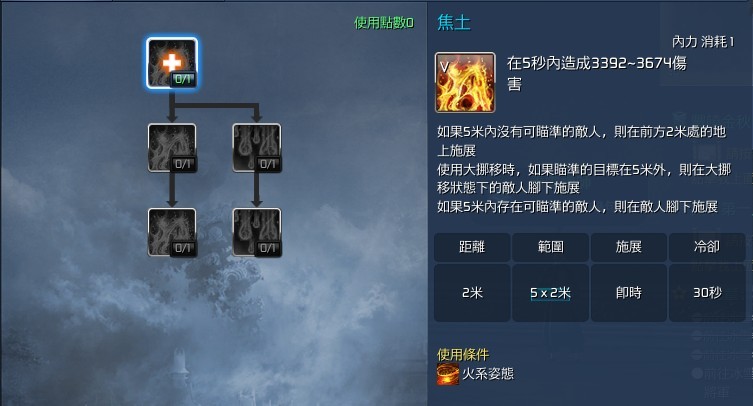
Task: Click the 30秒 cooldown value cell
Action: coord(707,292)
